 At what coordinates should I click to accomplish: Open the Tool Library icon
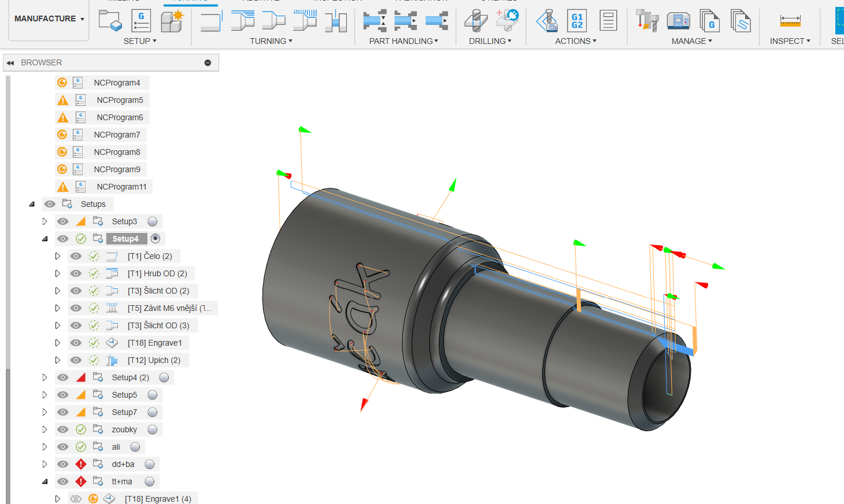coord(647,21)
